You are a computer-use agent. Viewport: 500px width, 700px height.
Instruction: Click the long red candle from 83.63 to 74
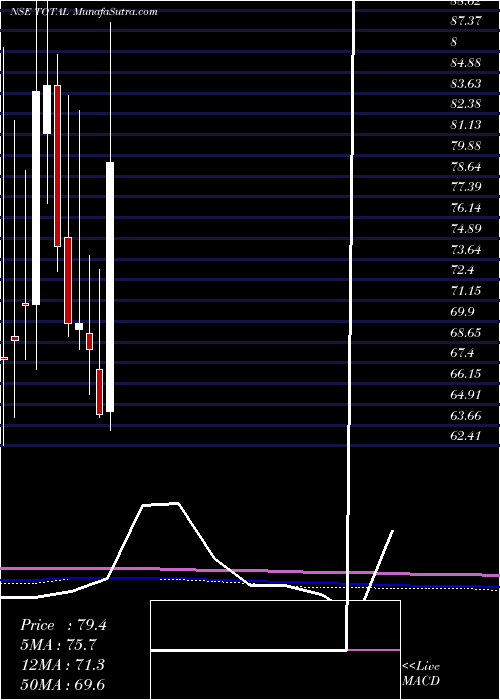(x=57, y=166)
